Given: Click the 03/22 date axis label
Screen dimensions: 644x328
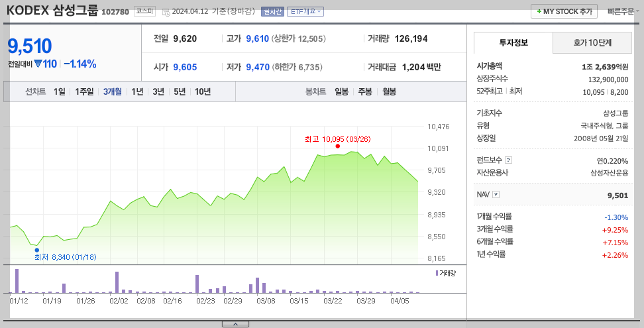Looking at the screenshot, I should (x=333, y=301).
